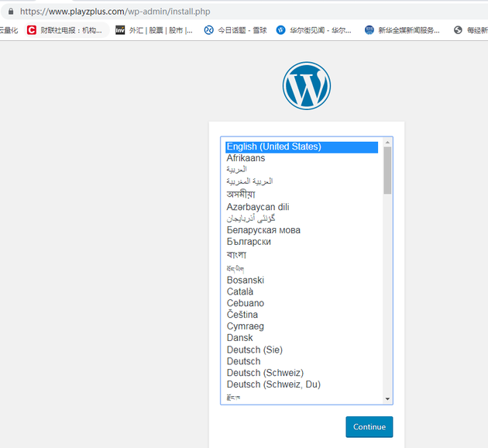Viewport: 488px width, 448px height.
Task: Select Afrikaans from the language list
Action: click(x=246, y=158)
